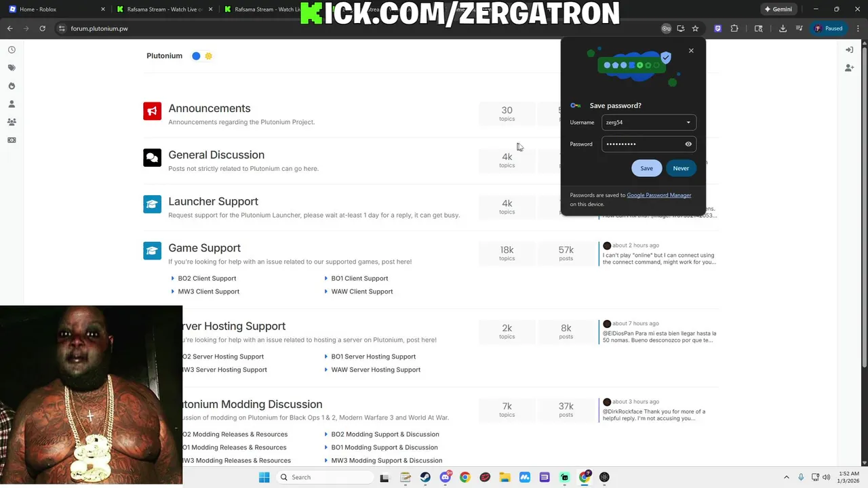Open the Recent posts clock icon in sidebar
Image resolution: width=868 pixels, height=488 pixels.
[x=12, y=49]
